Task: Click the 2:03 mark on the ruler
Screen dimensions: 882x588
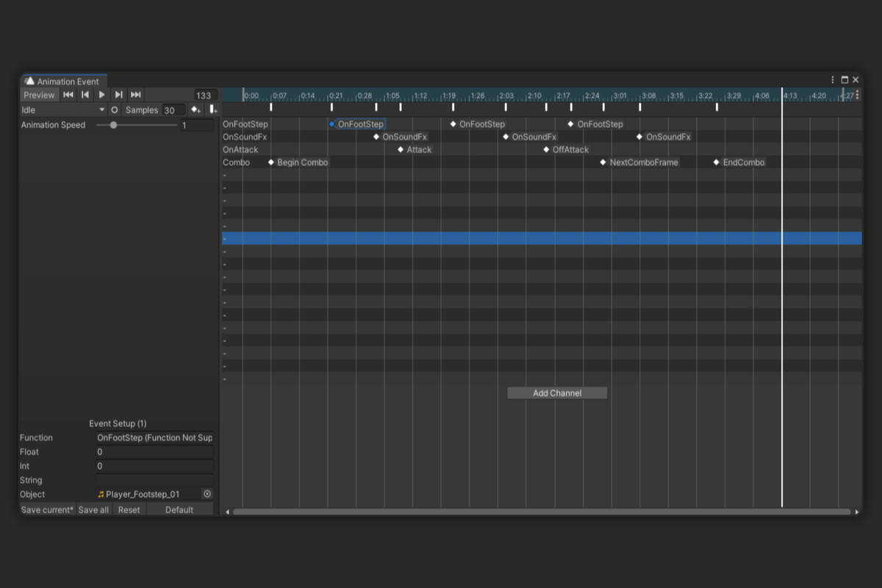Action: [506, 96]
